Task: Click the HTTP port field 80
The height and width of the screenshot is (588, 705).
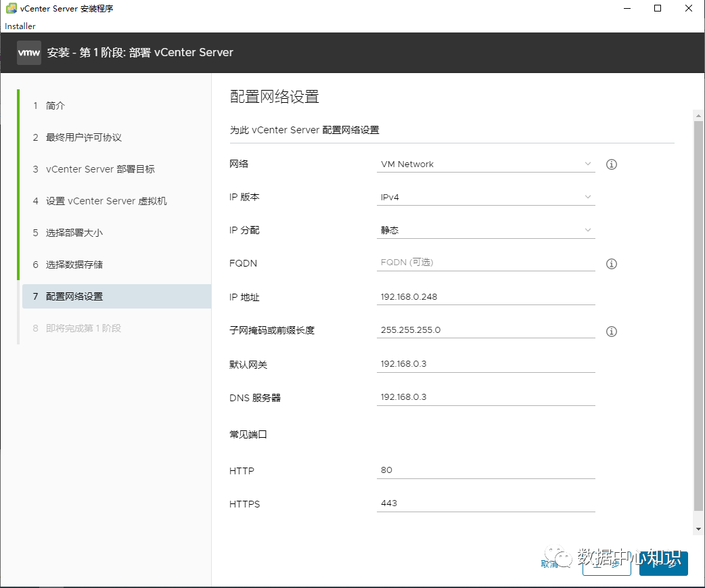Action: tap(486, 470)
